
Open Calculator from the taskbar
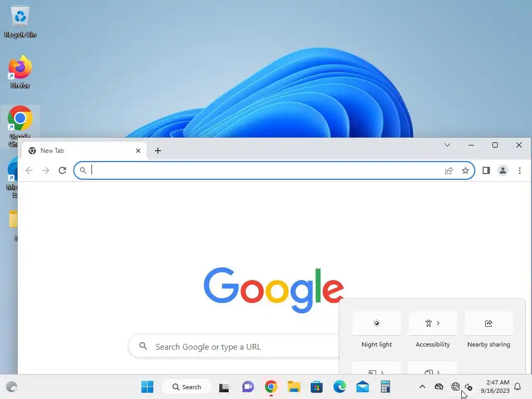tap(385, 387)
